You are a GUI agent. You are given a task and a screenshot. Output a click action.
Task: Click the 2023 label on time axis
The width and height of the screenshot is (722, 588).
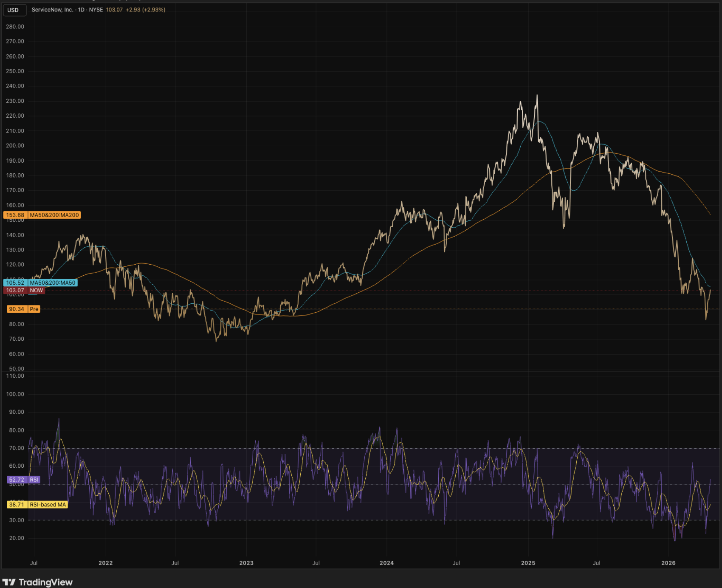[x=246, y=563]
